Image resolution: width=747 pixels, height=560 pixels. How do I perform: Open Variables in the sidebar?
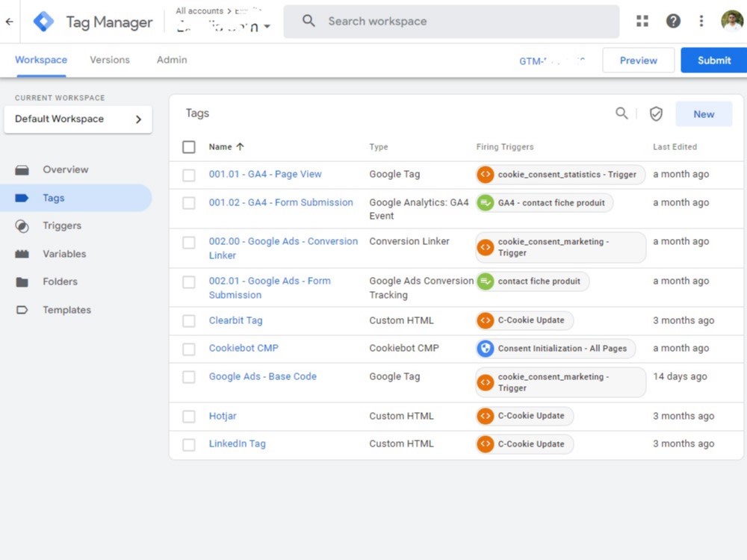(x=64, y=254)
